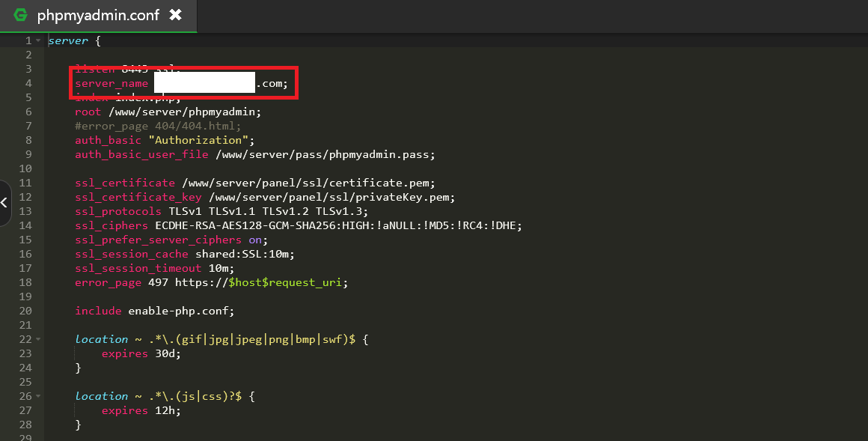Screen dimensions: 868x441
Task: Click the certificate.pem path on ssl_certificate line
Action: click(308, 183)
